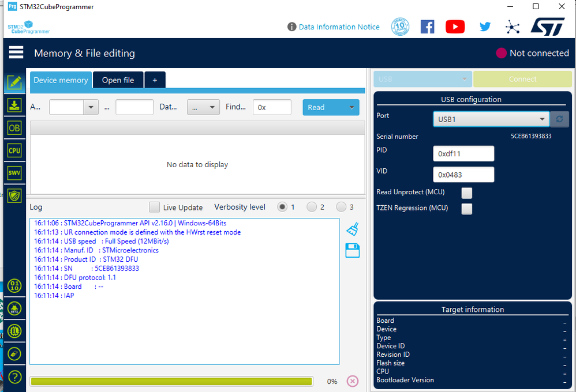Check Read Unprotect (MCU) box
This screenshot has height=392, width=576.
[467, 193]
